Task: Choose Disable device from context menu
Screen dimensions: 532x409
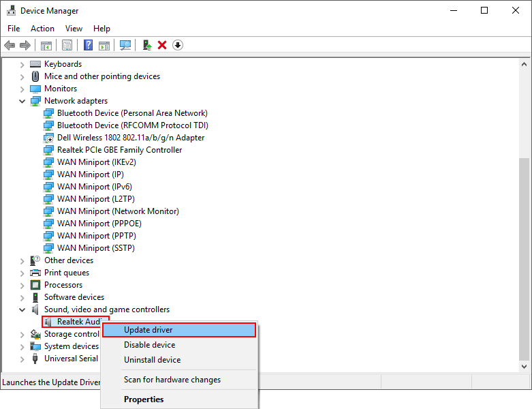Action: [178, 345]
